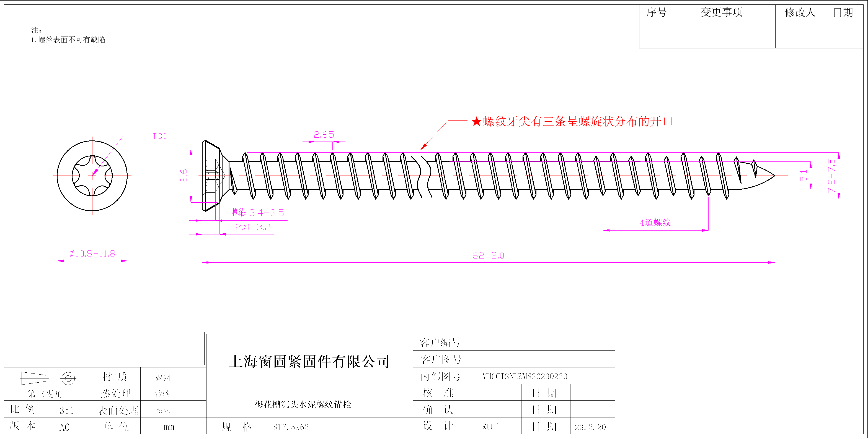Select the 2.65 thread pitch dimension
The height and width of the screenshot is (439, 868).
coord(324,135)
